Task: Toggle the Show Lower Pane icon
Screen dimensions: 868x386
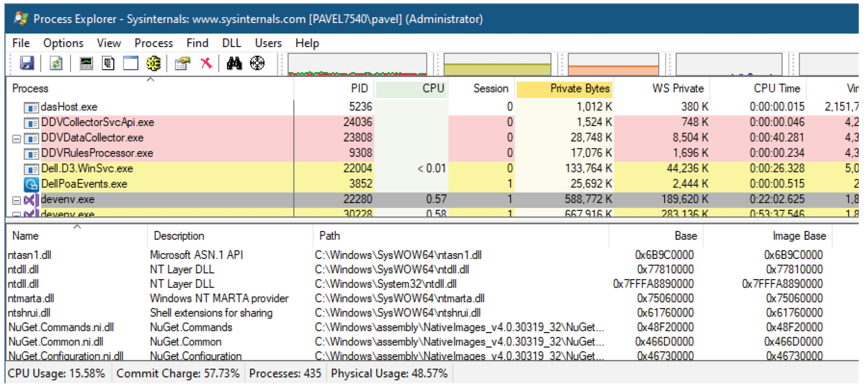Action: (130, 63)
